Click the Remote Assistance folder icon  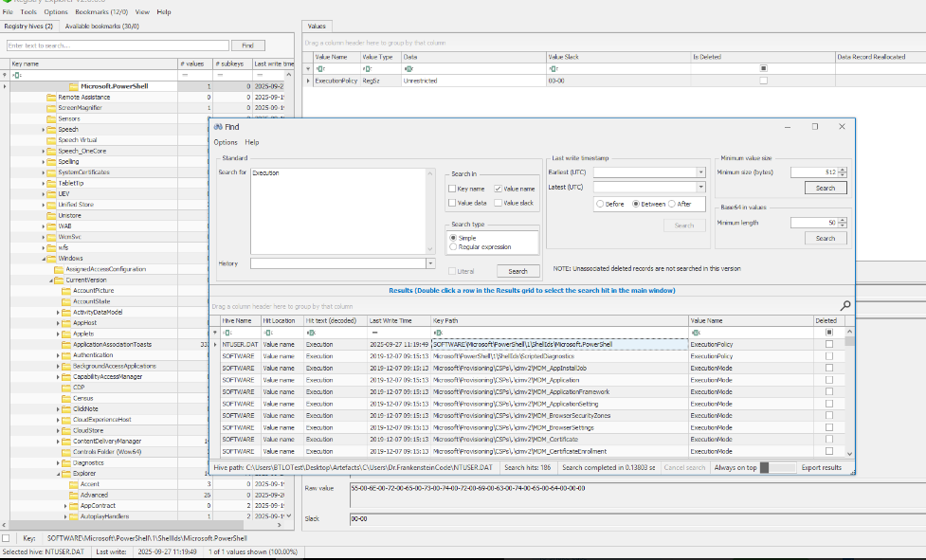51,98
